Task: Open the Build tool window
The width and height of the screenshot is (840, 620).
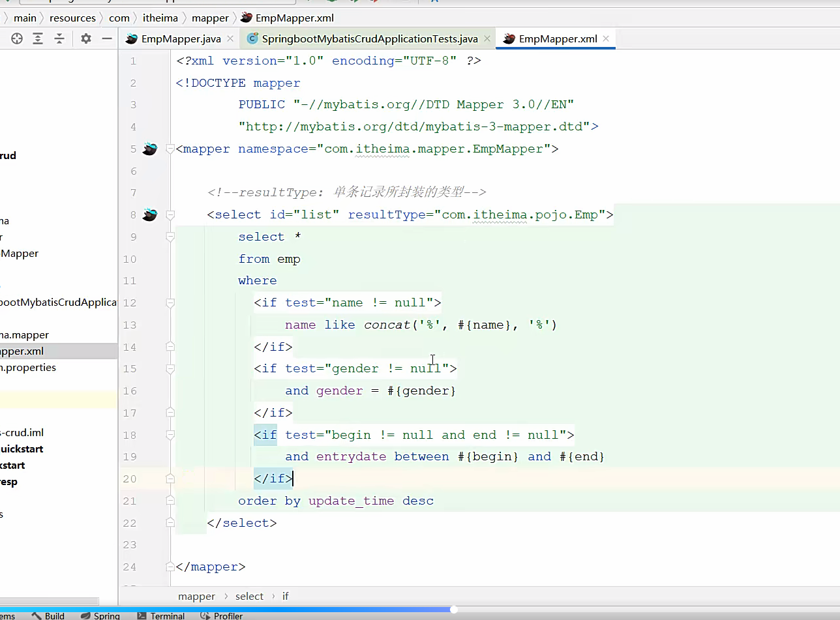Action: tap(48, 615)
